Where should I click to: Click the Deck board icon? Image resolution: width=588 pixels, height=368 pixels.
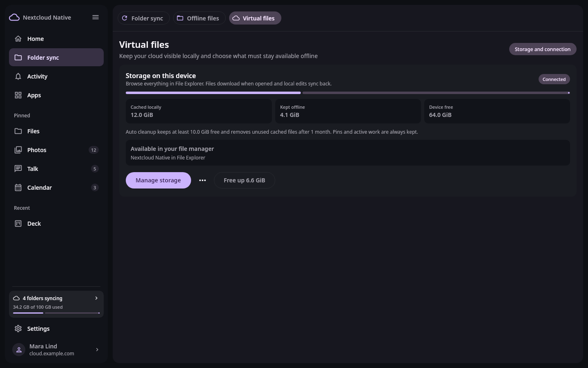click(18, 223)
